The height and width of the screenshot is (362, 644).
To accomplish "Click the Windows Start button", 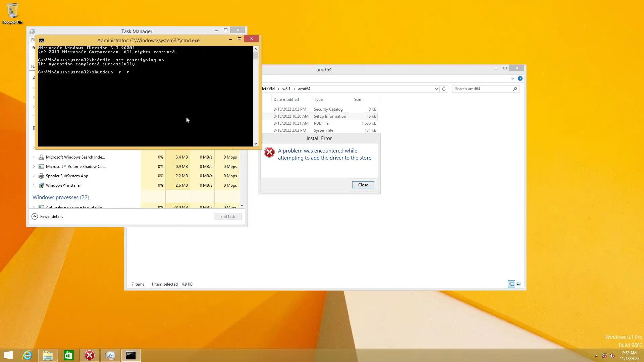I will click(x=8, y=355).
